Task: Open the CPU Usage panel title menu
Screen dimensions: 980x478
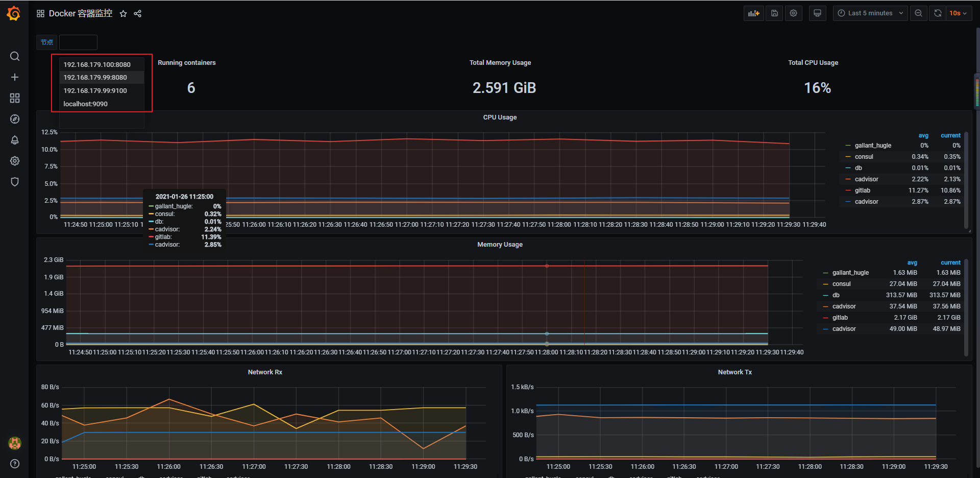Action: 499,117
